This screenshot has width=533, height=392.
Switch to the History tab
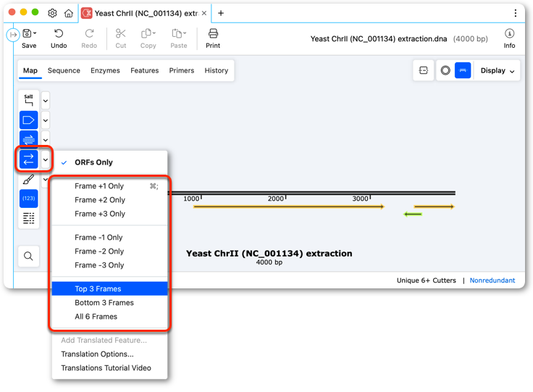[x=217, y=70]
